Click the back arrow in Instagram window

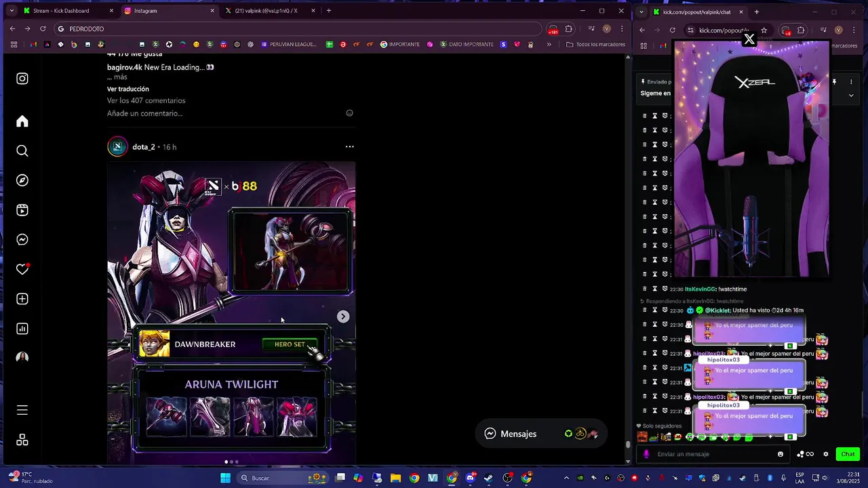(x=12, y=29)
